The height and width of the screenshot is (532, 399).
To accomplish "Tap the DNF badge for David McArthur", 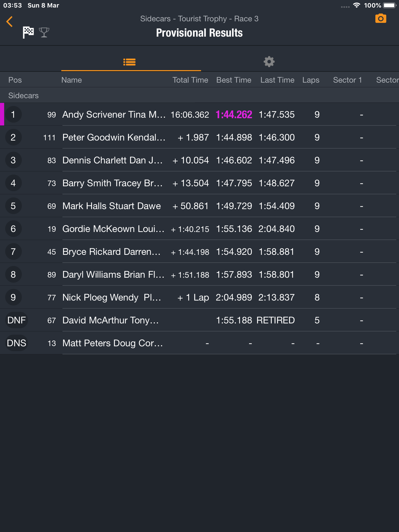I will point(16,320).
